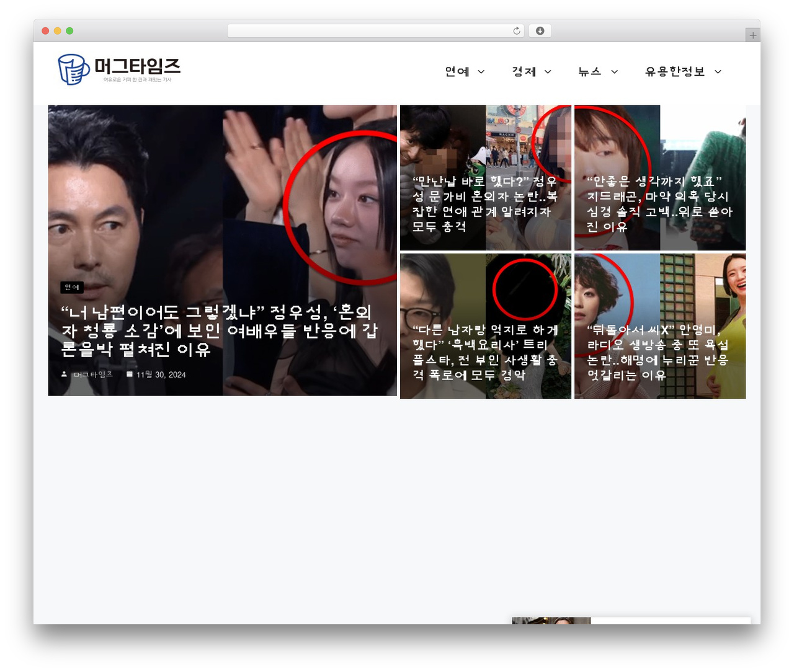The height and width of the screenshot is (672, 794).
Task: Click the calendar icon beside 11월 30, 2024
Action: (129, 374)
